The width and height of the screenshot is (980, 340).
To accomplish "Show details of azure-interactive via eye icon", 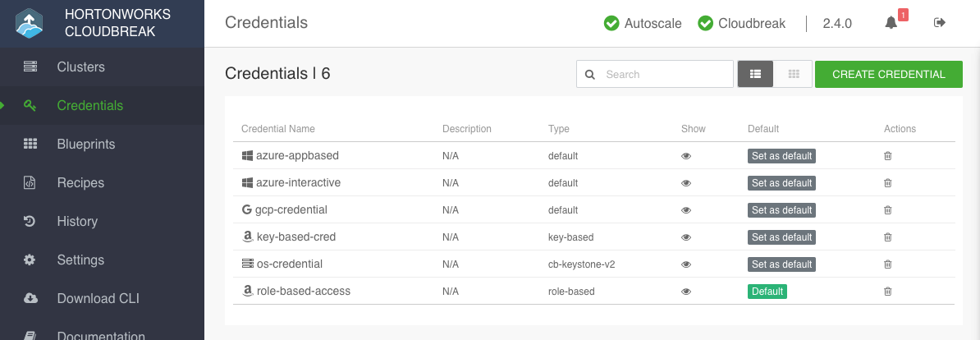I will pyautogui.click(x=686, y=183).
